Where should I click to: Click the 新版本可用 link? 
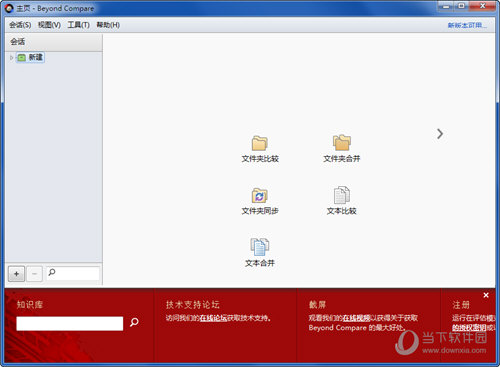point(467,25)
